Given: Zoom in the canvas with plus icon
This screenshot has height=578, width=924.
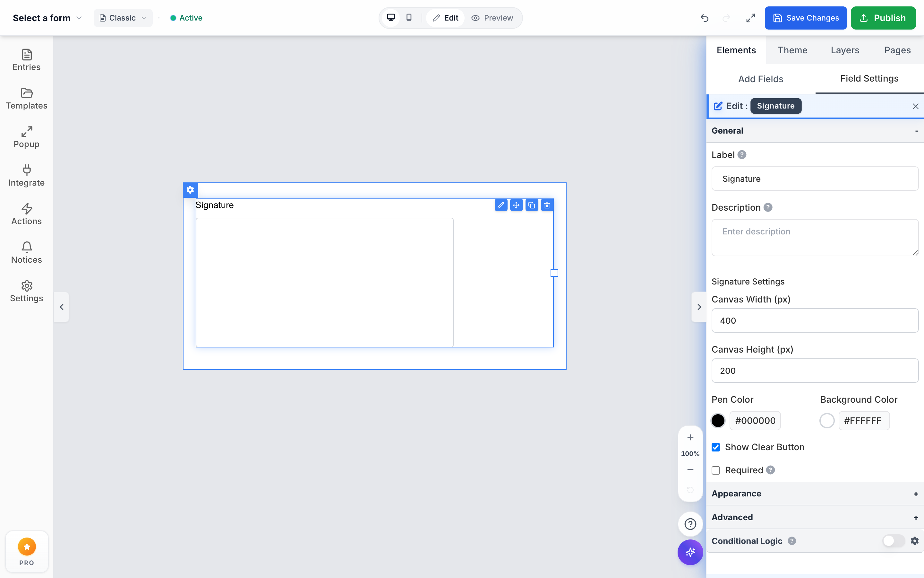Looking at the screenshot, I should coord(690,437).
